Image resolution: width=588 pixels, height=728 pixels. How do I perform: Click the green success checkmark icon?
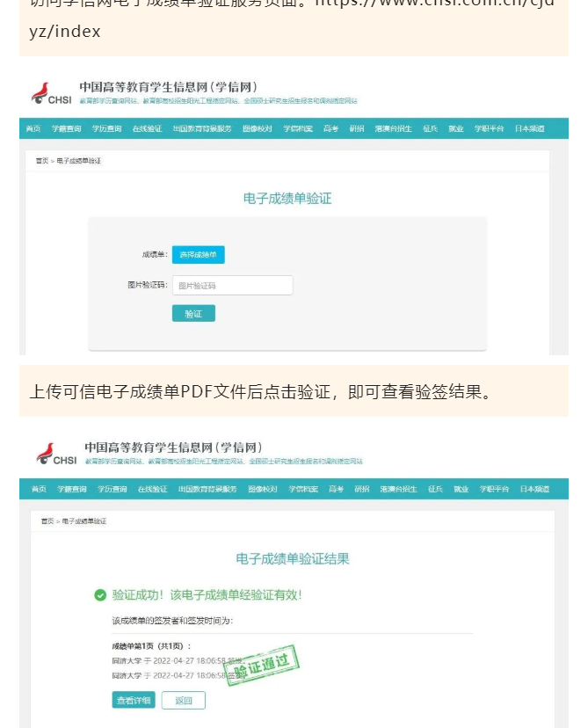[x=100, y=594]
